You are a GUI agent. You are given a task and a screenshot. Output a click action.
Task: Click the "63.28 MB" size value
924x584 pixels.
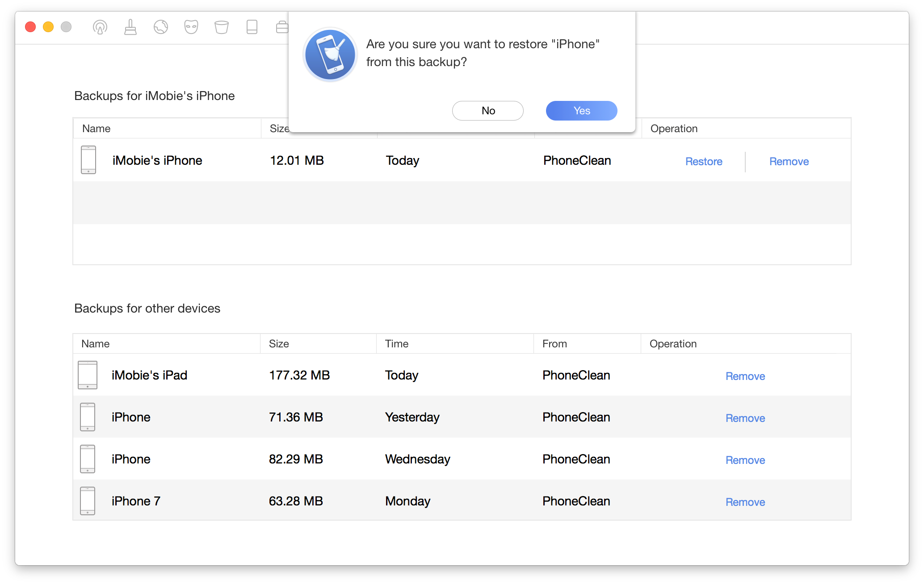(296, 501)
